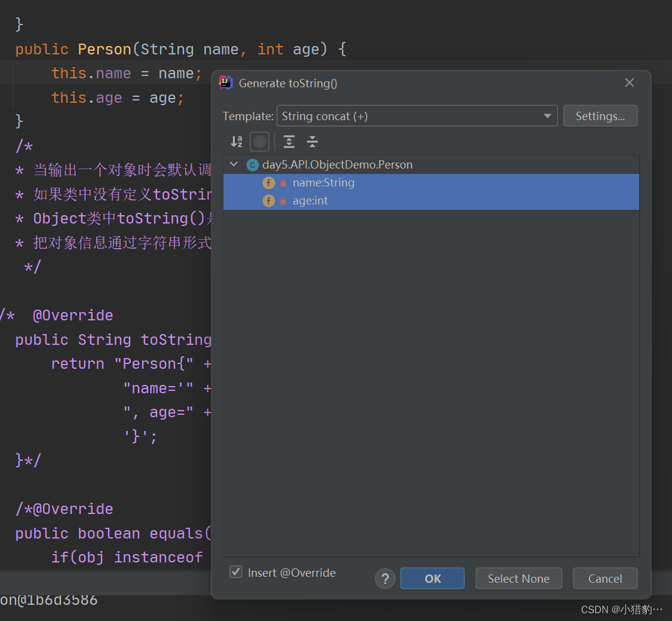Click the IntelliJ logo in dialog title
672x621 pixels.
[226, 83]
